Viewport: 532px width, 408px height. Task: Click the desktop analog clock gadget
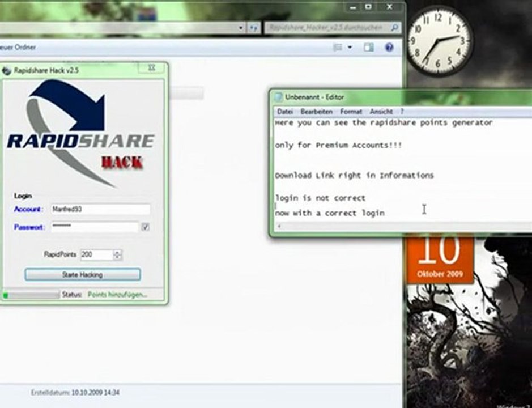pos(440,41)
